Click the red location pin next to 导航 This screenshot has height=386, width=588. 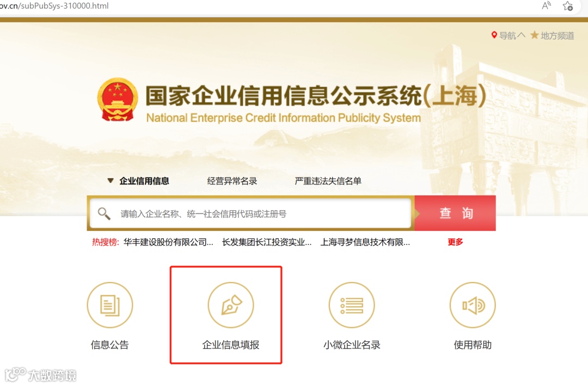494,35
